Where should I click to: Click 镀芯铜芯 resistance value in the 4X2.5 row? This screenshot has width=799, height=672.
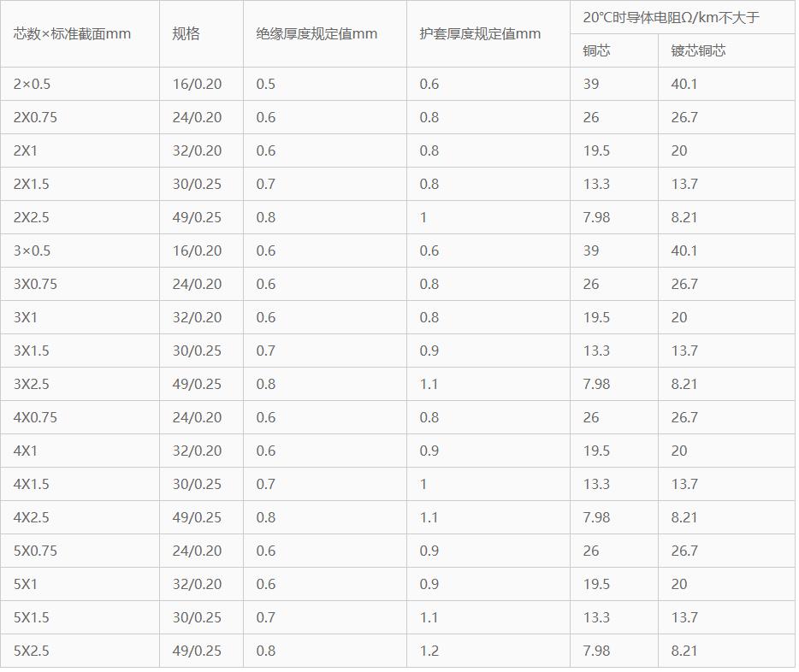tap(684, 517)
